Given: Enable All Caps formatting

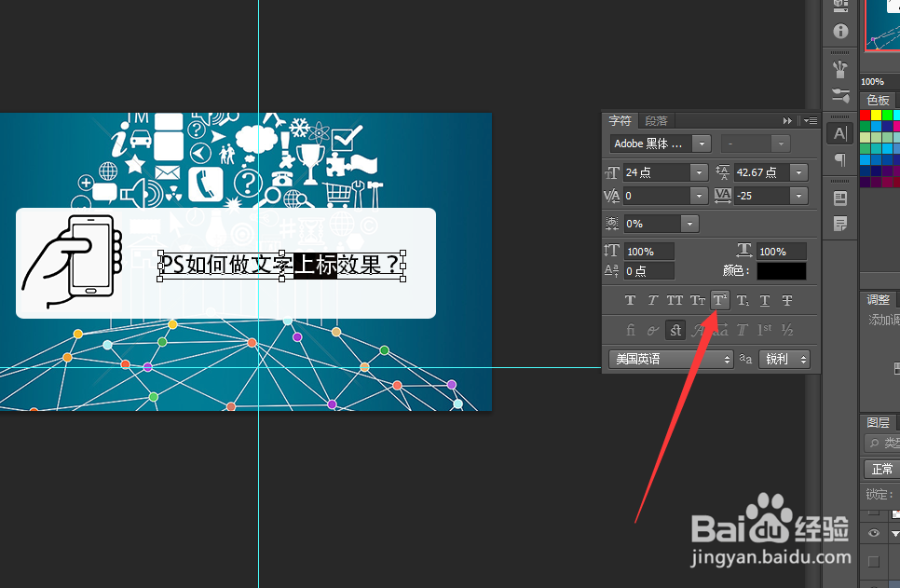Looking at the screenshot, I should coord(674,300).
